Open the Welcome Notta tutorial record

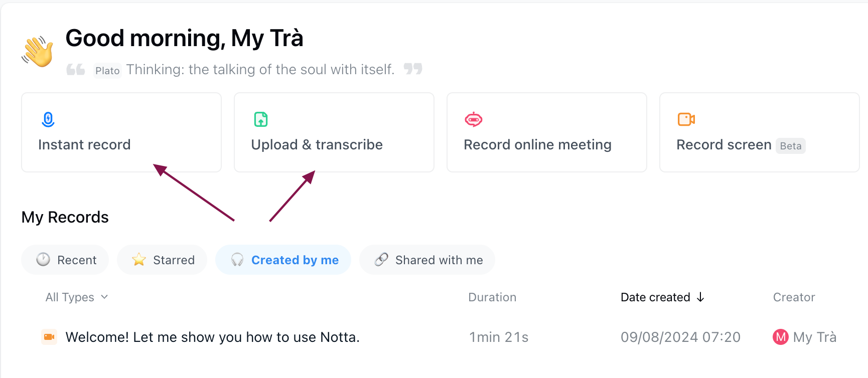pos(212,337)
